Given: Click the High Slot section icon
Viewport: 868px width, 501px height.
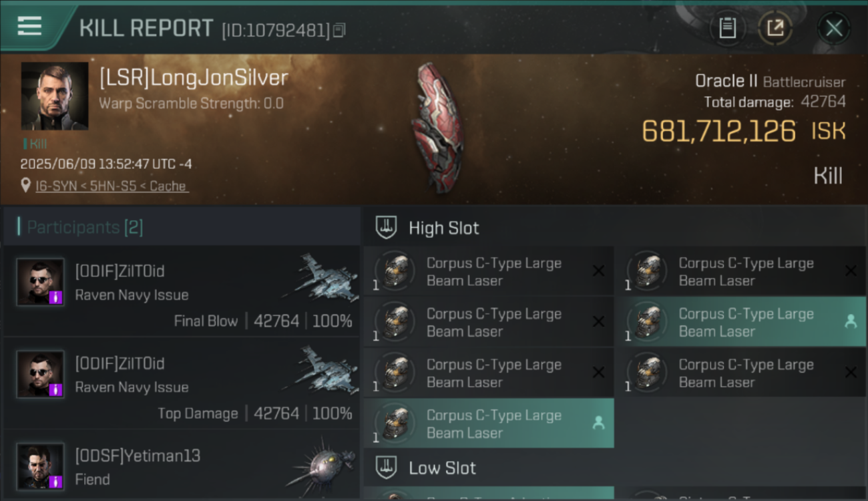Looking at the screenshot, I should tap(387, 227).
